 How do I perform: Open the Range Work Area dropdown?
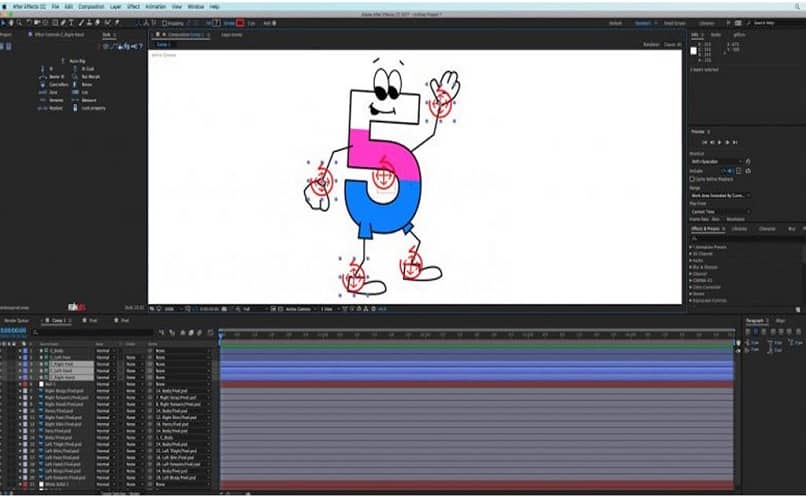pyautogui.click(x=720, y=196)
